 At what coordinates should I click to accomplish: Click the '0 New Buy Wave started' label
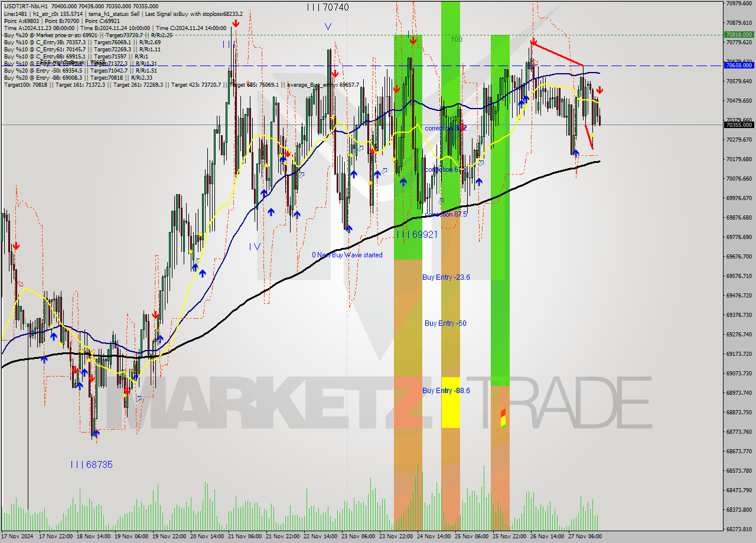tap(347, 255)
